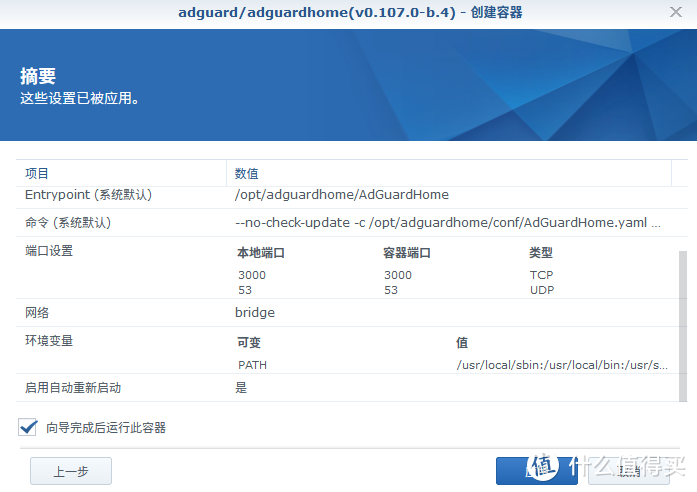The height and width of the screenshot is (492, 697).
Task: Click the 'bridge' network value
Action: [255, 313]
